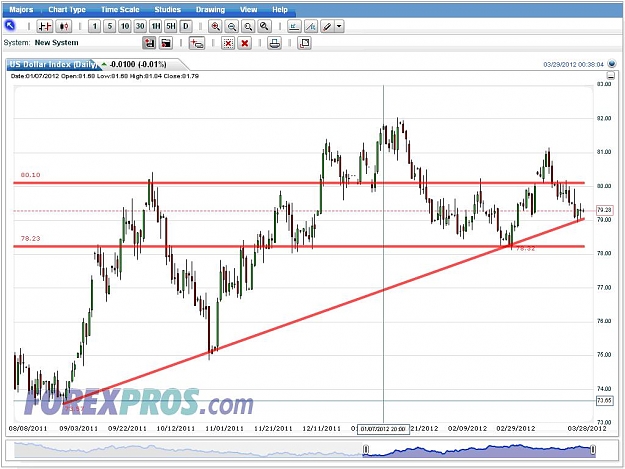
Task: Open the Chart Type menu
Action: click(x=67, y=10)
